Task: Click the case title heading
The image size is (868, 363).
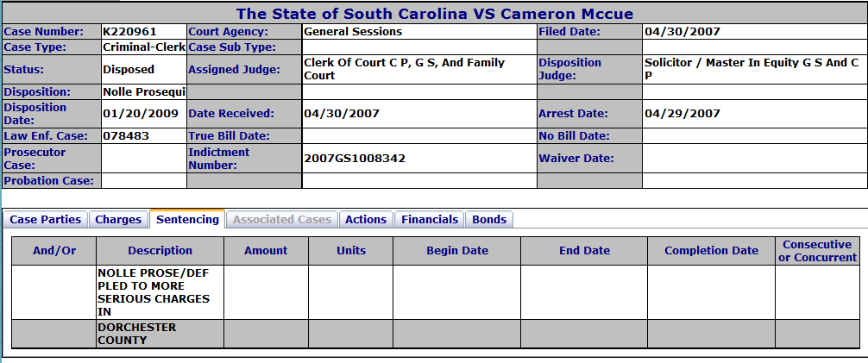Action: coord(435,14)
